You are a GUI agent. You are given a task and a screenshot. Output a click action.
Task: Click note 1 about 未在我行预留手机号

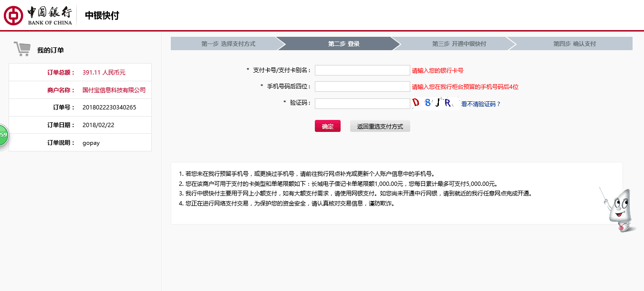point(307,173)
